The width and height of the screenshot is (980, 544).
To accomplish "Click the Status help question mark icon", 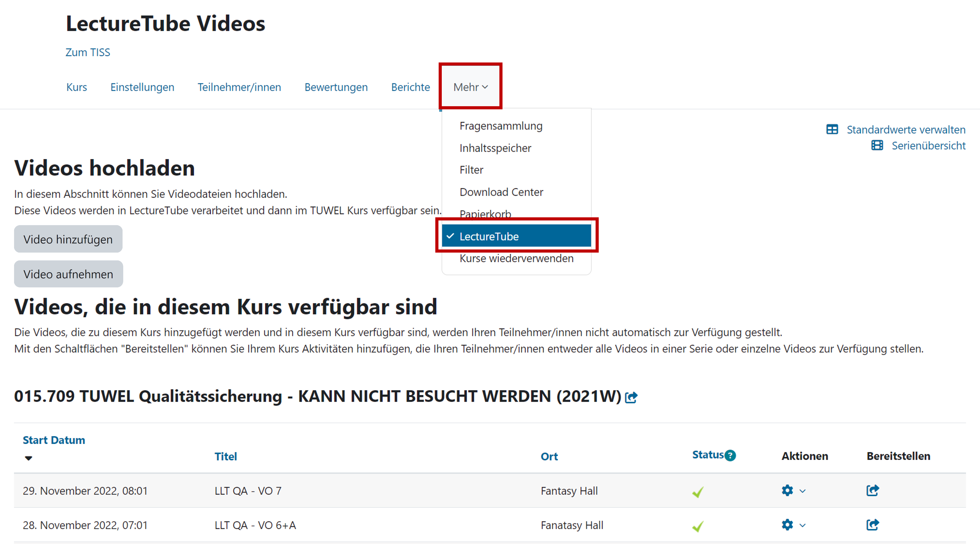I will tap(730, 455).
